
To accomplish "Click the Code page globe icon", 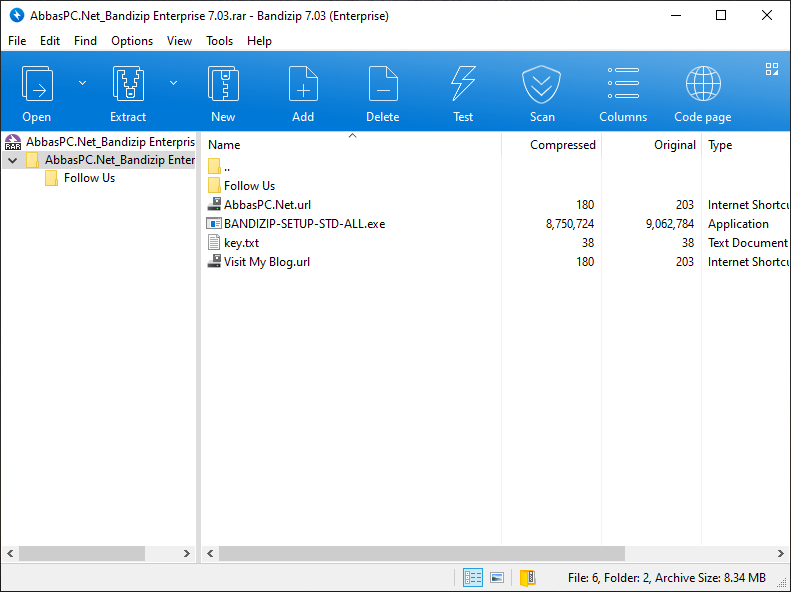I will pyautogui.click(x=703, y=83).
